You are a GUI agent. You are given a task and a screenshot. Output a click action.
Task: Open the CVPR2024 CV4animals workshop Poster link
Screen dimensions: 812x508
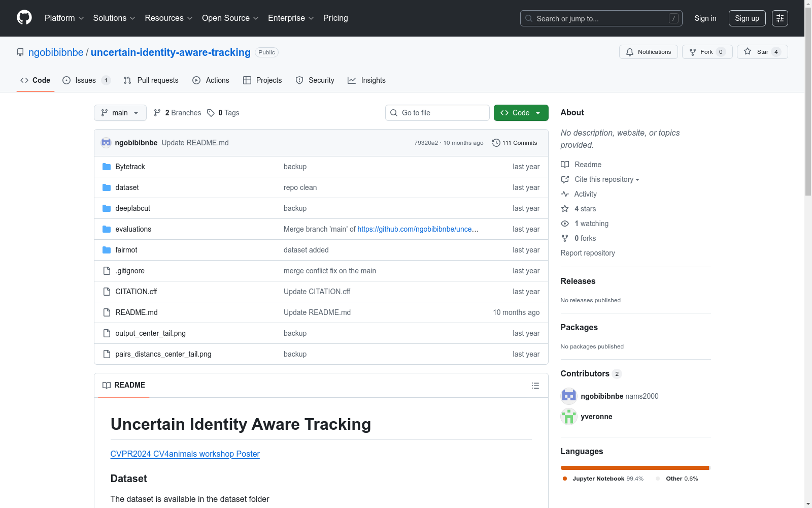point(185,454)
